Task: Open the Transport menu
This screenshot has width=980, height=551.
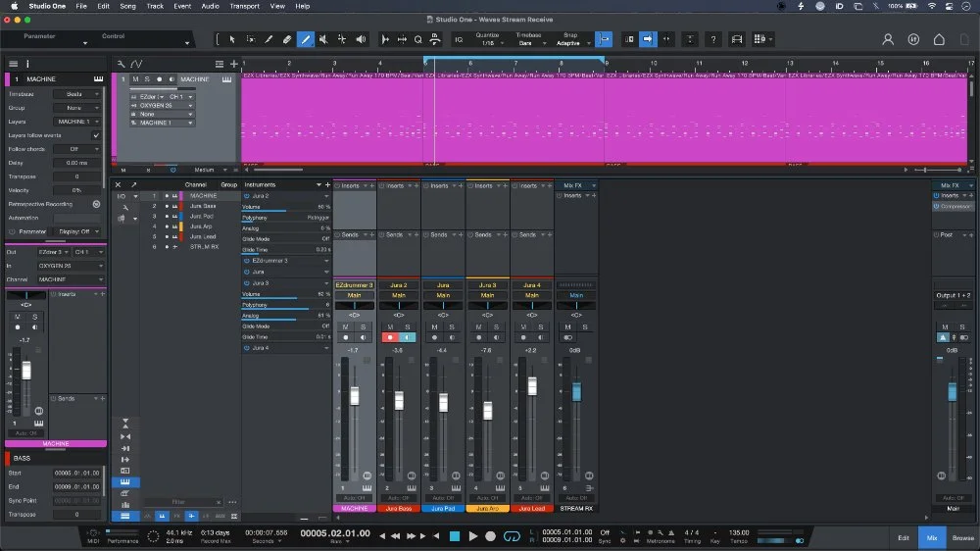Action: pyautogui.click(x=244, y=6)
